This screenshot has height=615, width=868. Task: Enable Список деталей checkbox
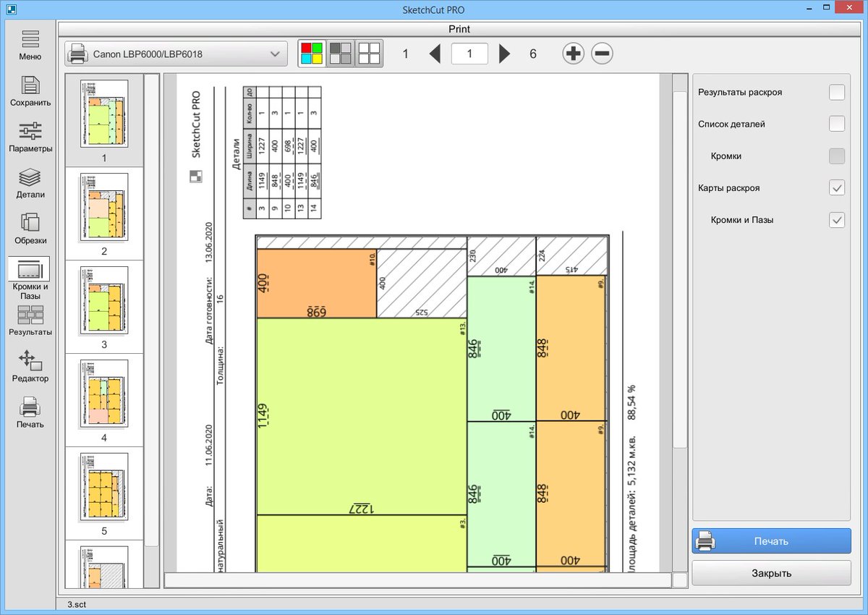coord(837,124)
